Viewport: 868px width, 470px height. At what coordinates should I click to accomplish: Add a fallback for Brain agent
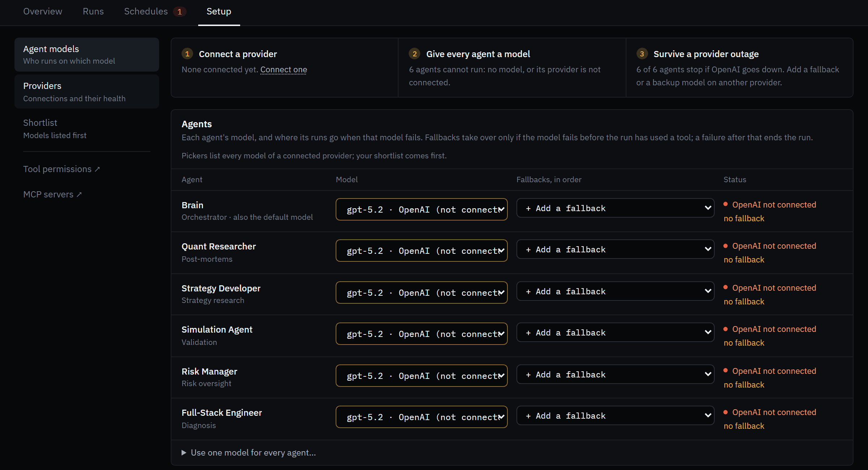click(x=615, y=208)
